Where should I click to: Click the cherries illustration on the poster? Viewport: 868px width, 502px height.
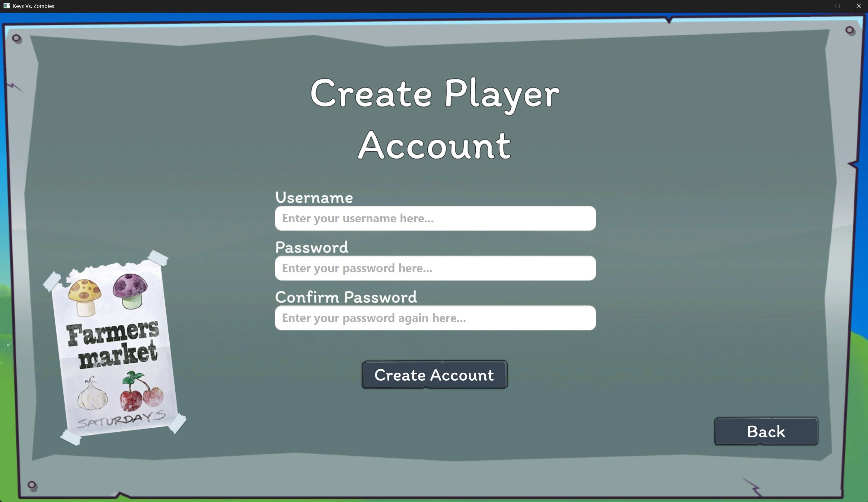(141, 397)
